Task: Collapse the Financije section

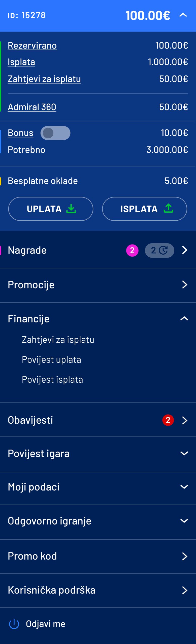Action: (184, 318)
